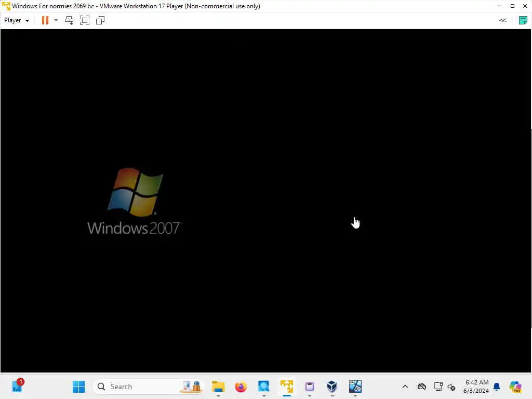
Task: Click the taskbar Search box
Action: coord(148,387)
